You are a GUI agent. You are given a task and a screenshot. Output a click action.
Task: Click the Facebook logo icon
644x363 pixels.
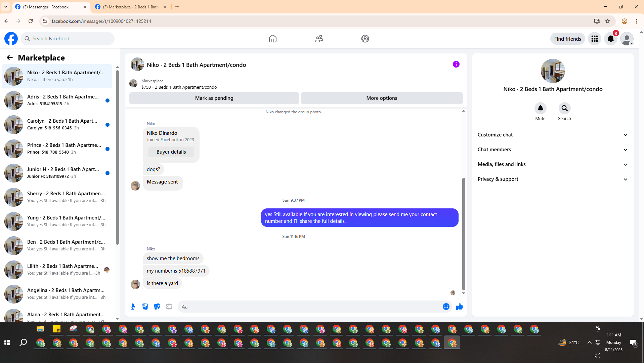pos(11,39)
